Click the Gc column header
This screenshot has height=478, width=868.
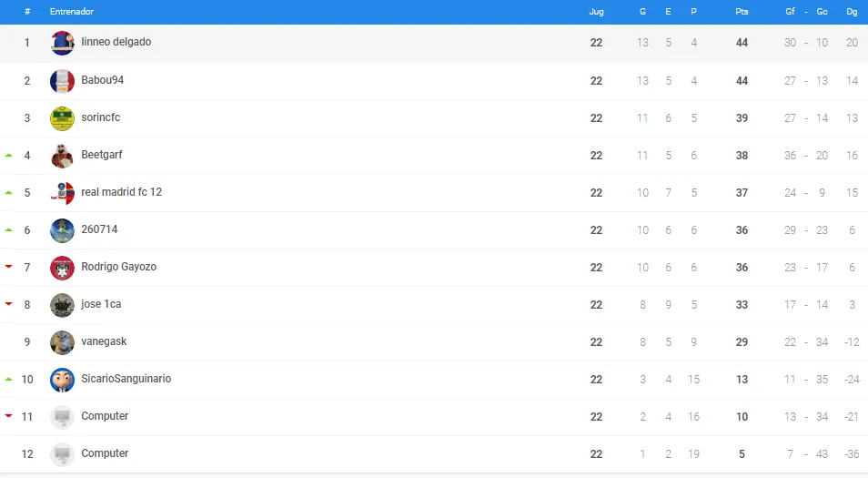coord(823,12)
